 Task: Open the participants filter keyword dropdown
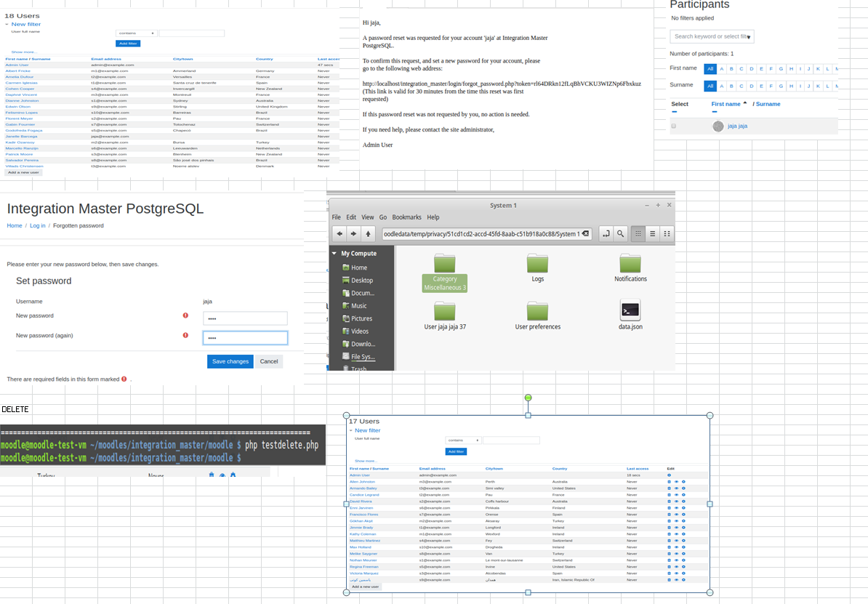(x=749, y=37)
